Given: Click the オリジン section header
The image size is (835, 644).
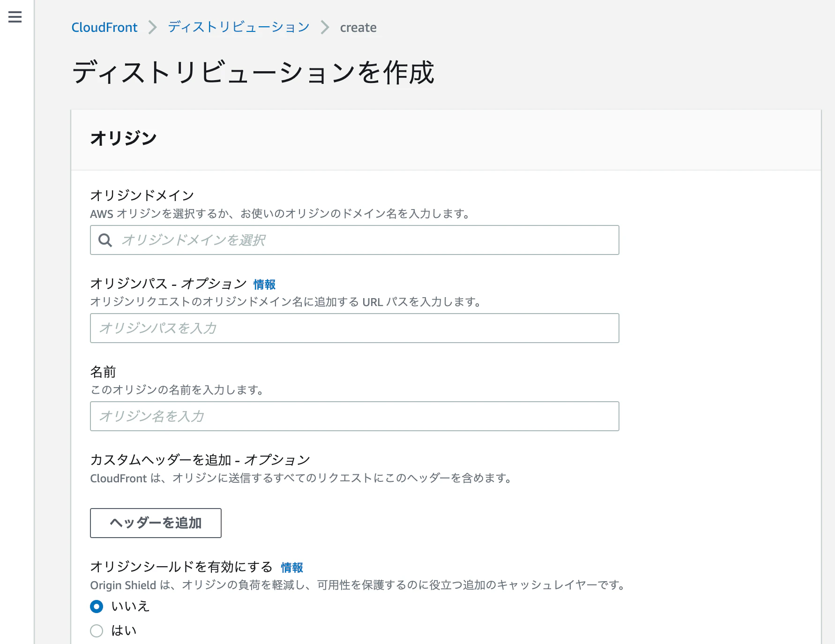Looking at the screenshot, I should [x=123, y=138].
